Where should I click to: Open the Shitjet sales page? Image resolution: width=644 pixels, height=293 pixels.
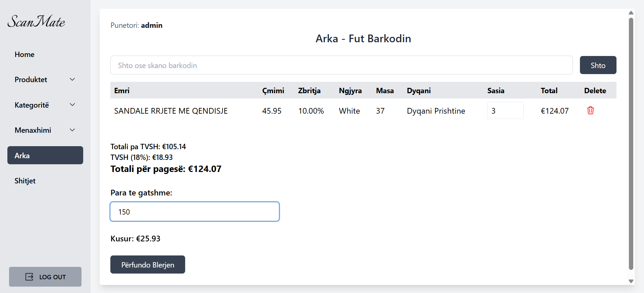(x=25, y=181)
